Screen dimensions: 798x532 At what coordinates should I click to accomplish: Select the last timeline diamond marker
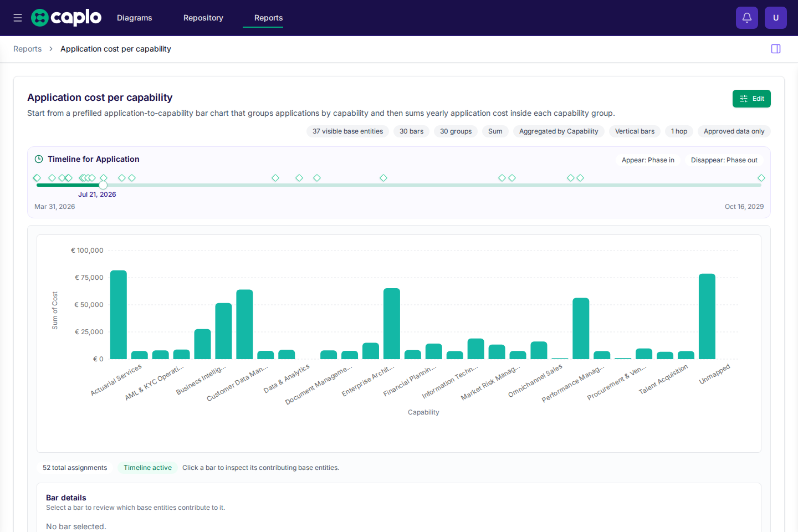(761, 178)
